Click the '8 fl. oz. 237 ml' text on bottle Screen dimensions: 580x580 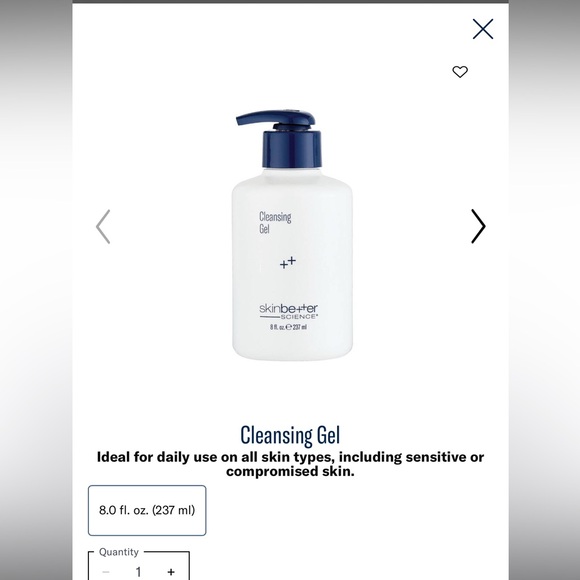point(288,327)
